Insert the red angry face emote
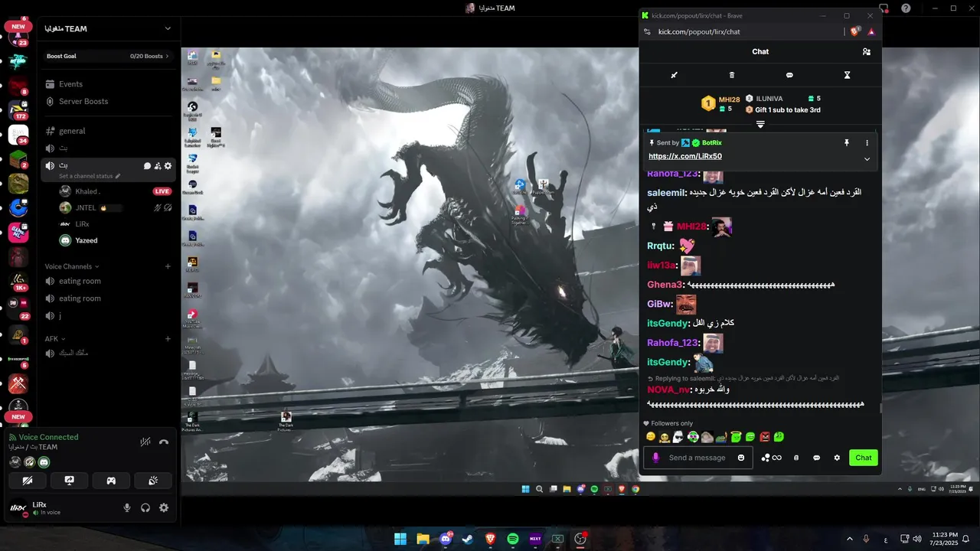 pos(764,437)
